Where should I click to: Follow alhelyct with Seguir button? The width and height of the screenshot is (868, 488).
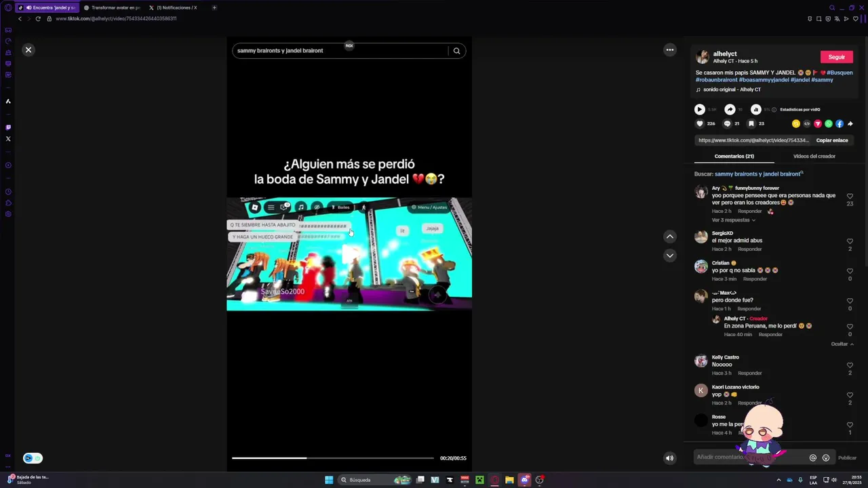coord(836,57)
